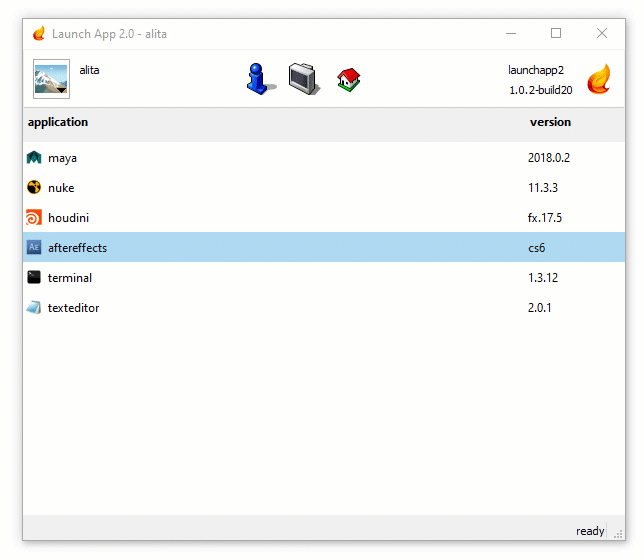The image size is (644, 560).
Task: Sort by the application column header
Action: (x=58, y=122)
